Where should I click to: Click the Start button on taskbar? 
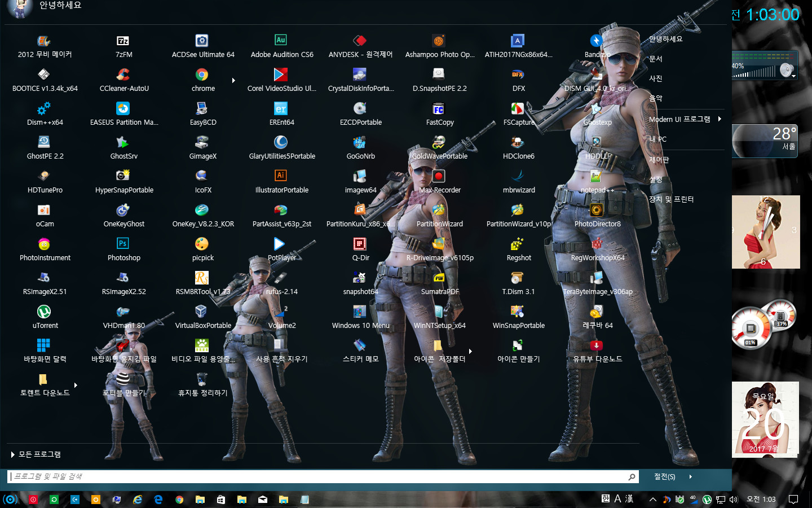pyautogui.click(x=10, y=500)
